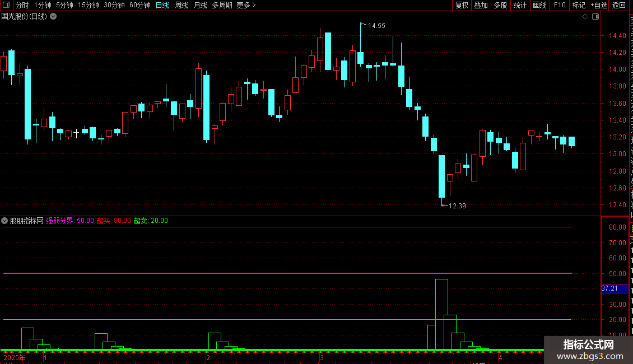Screen dimensions: 633x364
Task: Click the 2025年 date axis label
Action: click(x=15, y=357)
